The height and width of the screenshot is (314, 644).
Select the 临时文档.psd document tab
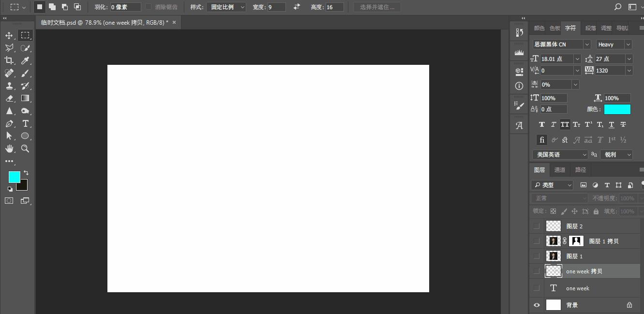tap(105, 22)
